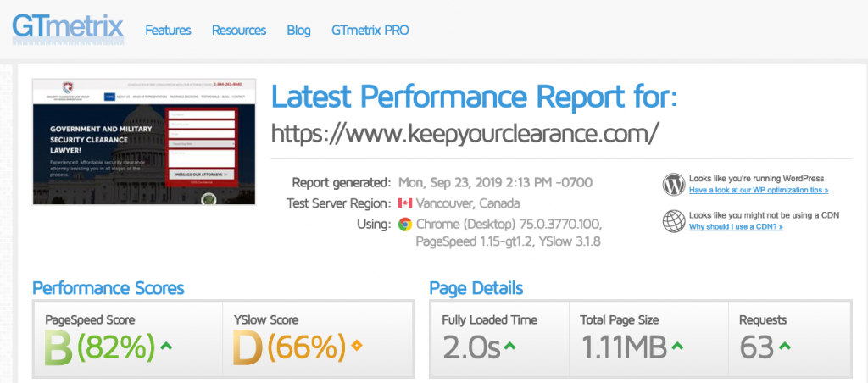
Task: Click 'Vancouver, Canada' server region text
Action: point(468,203)
